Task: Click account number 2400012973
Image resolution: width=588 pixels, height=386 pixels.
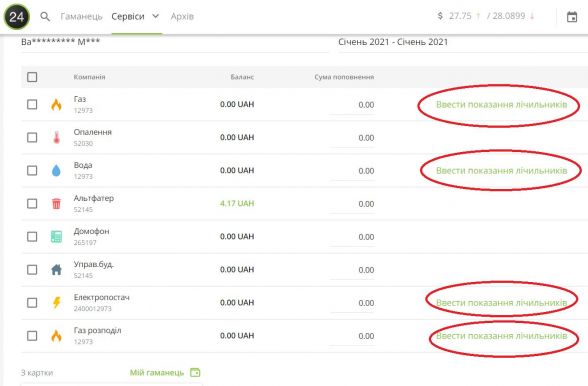Action: click(93, 309)
